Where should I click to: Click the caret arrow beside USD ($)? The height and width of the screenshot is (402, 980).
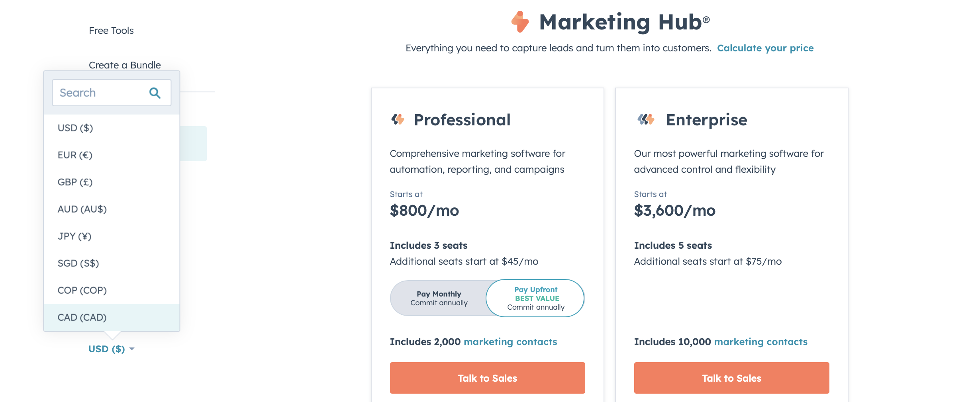(132, 349)
